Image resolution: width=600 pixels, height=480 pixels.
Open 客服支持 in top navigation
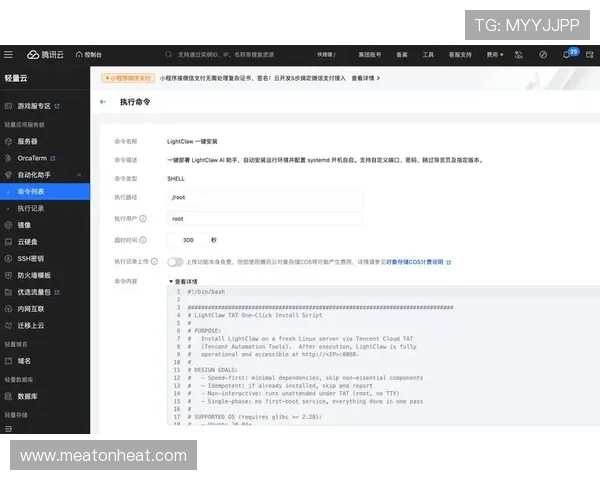460,55
